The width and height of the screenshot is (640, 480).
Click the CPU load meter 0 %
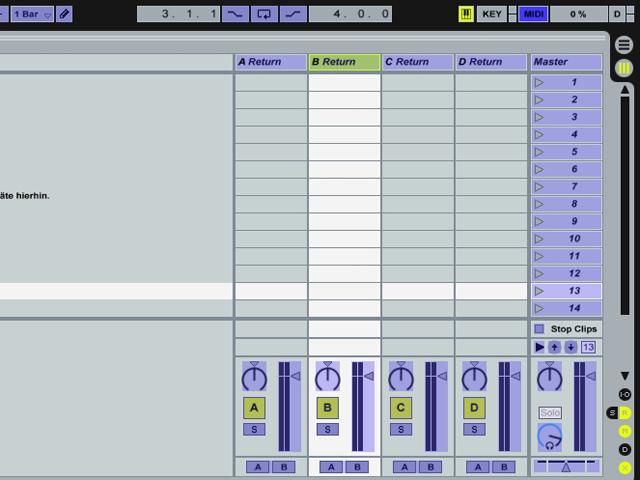(x=578, y=14)
